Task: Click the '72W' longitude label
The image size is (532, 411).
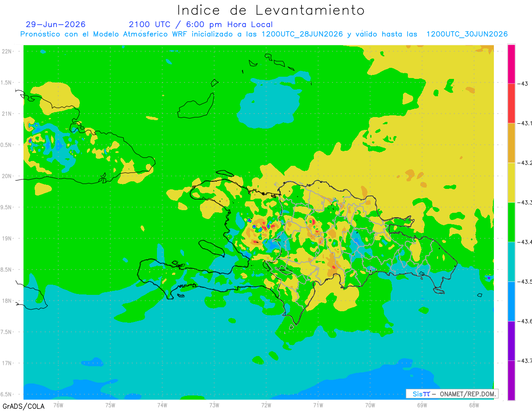Action: pyautogui.click(x=266, y=405)
